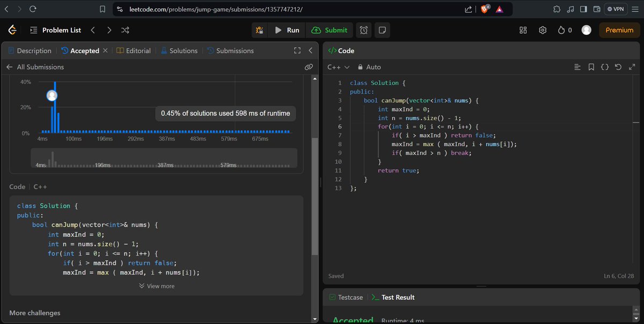Submit the solution
This screenshot has height=324, width=644.
[x=330, y=30]
